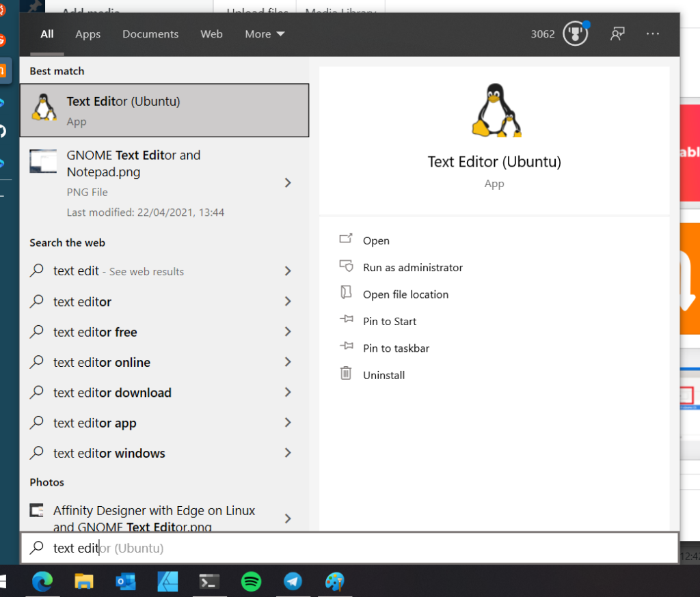
Task: Switch to the Documents search tab
Action: (x=150, y=34)
